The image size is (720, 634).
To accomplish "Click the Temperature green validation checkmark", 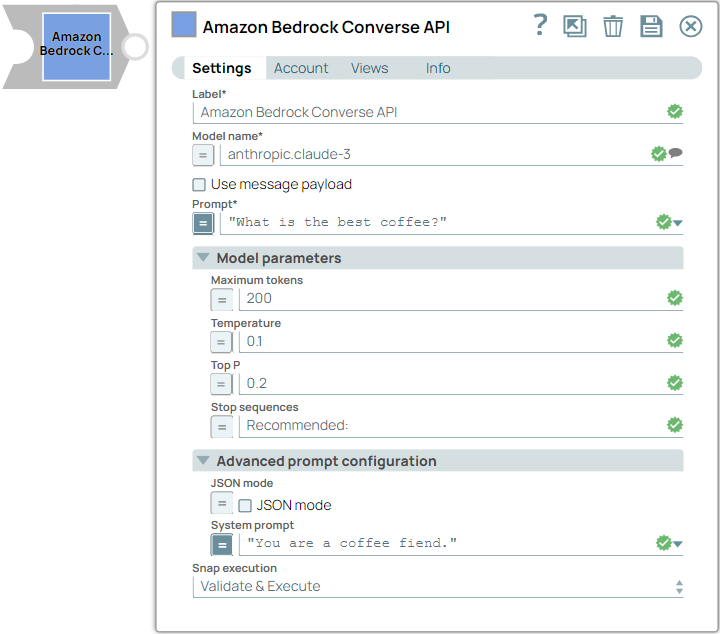I will [x=675, y=340].
